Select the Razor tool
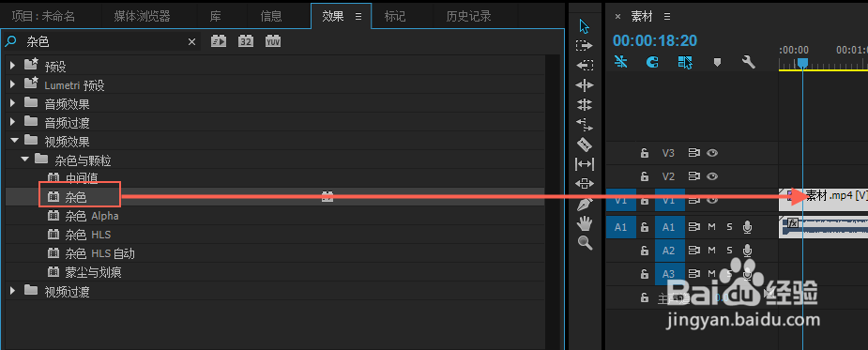 point(585,145)
